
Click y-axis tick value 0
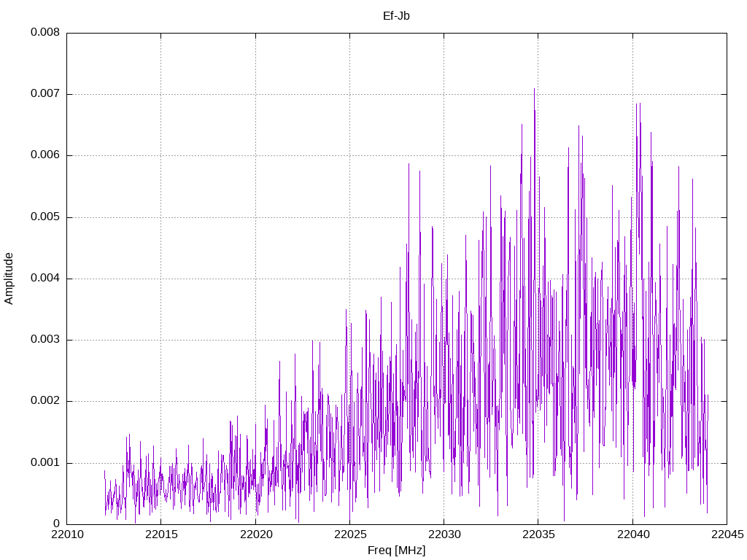click(57, 524)
